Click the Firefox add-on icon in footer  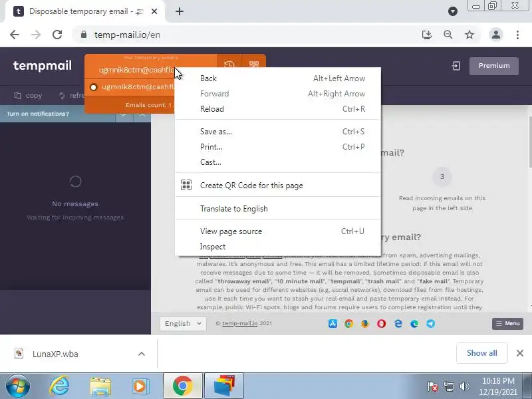point(364,324)
